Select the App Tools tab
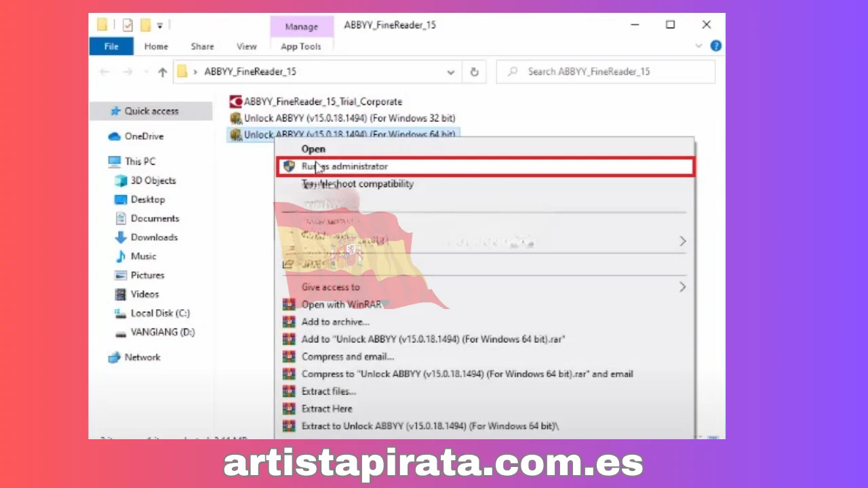Viewport: 868px width, 488px height. (301, 46)
